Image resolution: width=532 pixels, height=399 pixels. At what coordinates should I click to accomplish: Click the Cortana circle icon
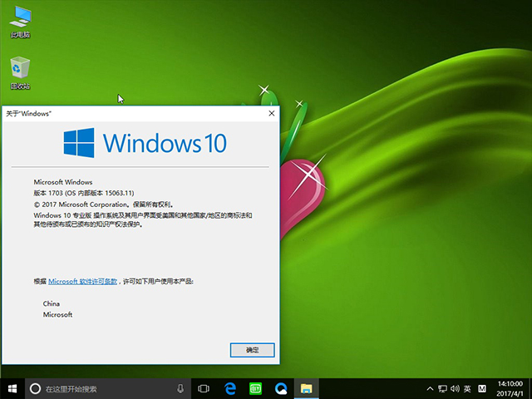[x=36, y=388]
